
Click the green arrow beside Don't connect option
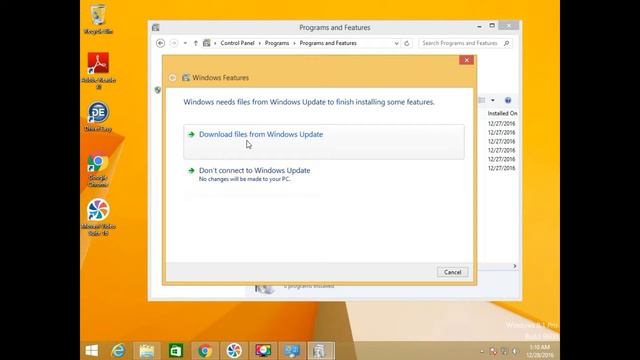click(191, 170)
